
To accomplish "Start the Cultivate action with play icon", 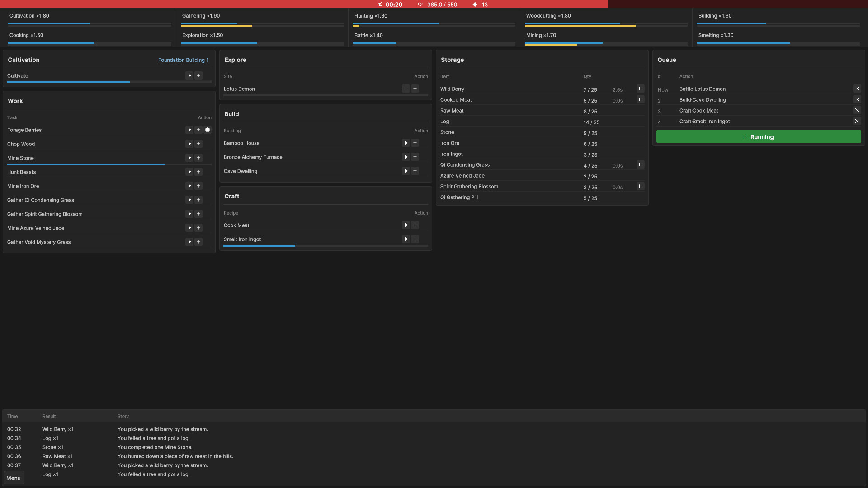I will point(189,75).
